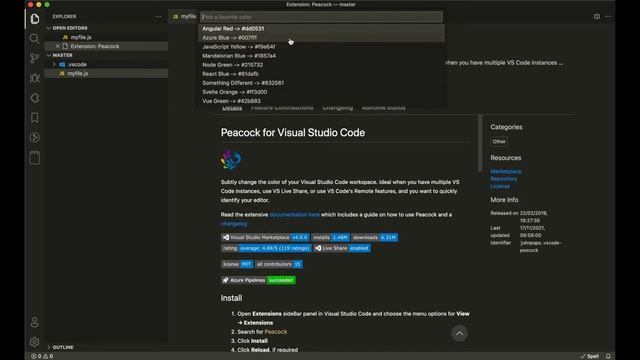
Task: Choose Something Different from color list
Action: point(321,83)
